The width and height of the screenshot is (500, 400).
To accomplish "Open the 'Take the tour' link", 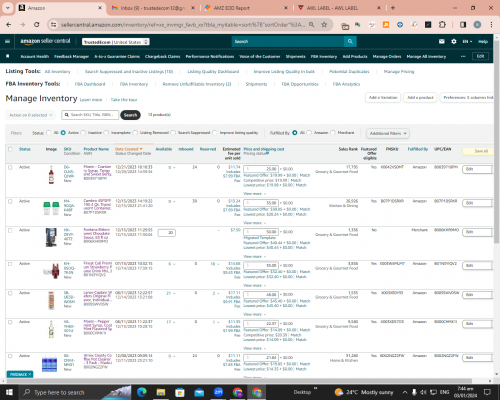I will point(124,100).
